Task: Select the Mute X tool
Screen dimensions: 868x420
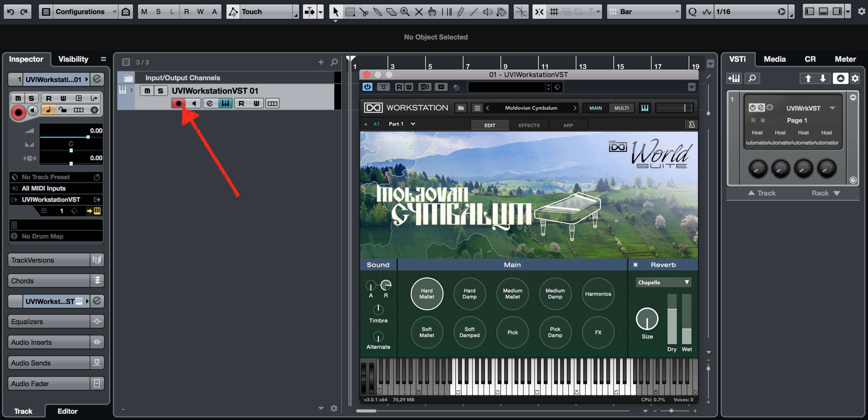Action: point(419,12)
